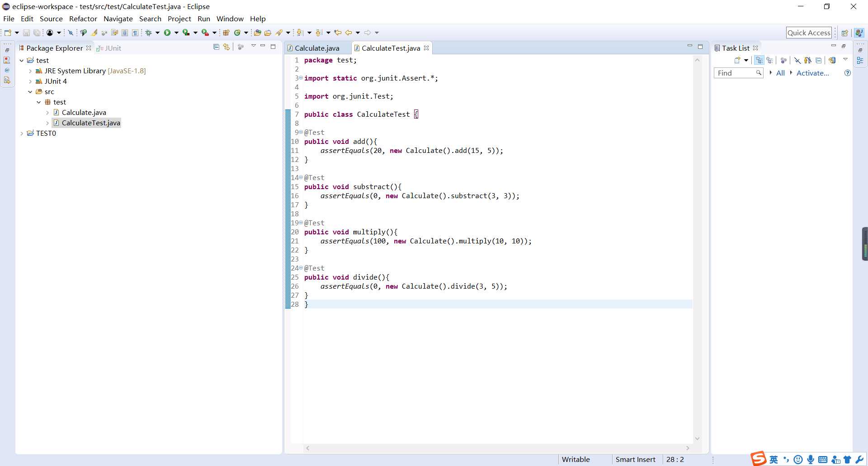The image size is (868, 466).
Task: Click the Coverage run icon
Action: click(186, 33)
